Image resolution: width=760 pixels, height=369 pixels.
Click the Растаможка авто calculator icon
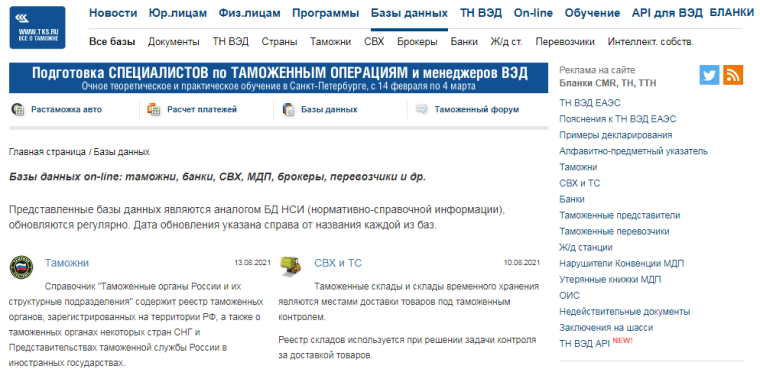[18, 110]
